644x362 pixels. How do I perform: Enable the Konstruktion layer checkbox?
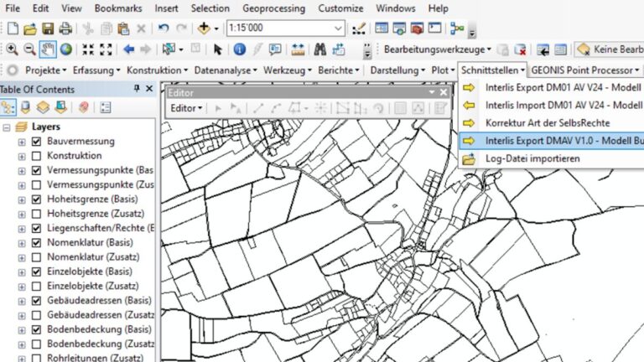point(36,156)
